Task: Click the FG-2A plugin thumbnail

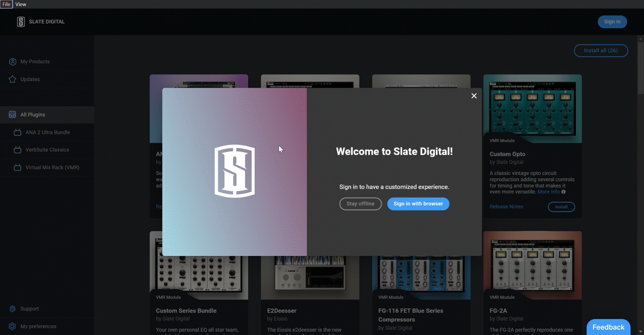Action: pyautogui.click(x=532, y=265)
